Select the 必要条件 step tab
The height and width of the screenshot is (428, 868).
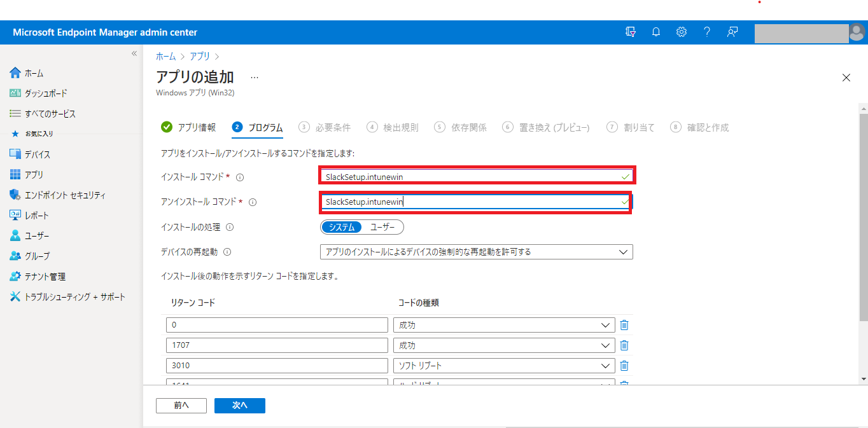click(325, 127)
